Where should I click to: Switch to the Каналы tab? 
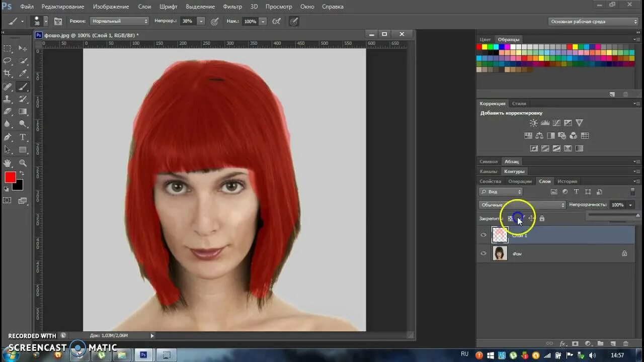coord(489,171)
